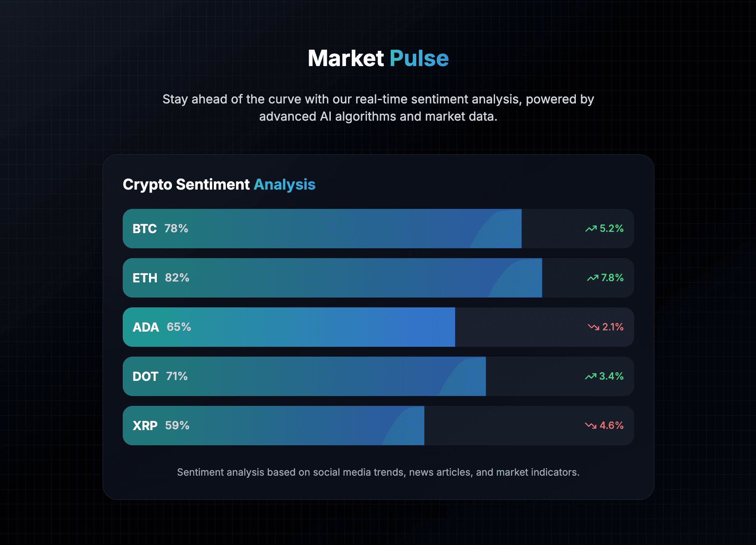Click the Market Pulse heading
Image resolution: width=756 pixels, height=545 pixels.
pos(378,58)
